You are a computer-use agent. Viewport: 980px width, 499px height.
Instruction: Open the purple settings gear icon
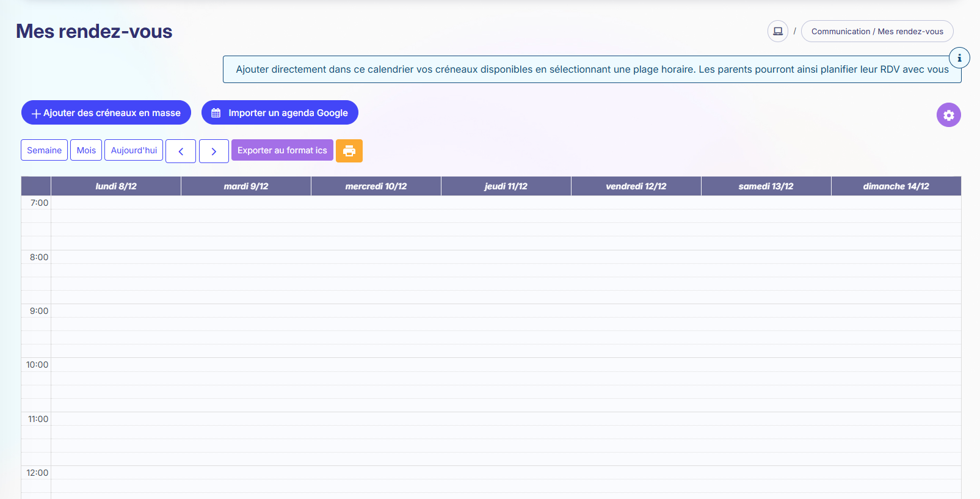948,115
